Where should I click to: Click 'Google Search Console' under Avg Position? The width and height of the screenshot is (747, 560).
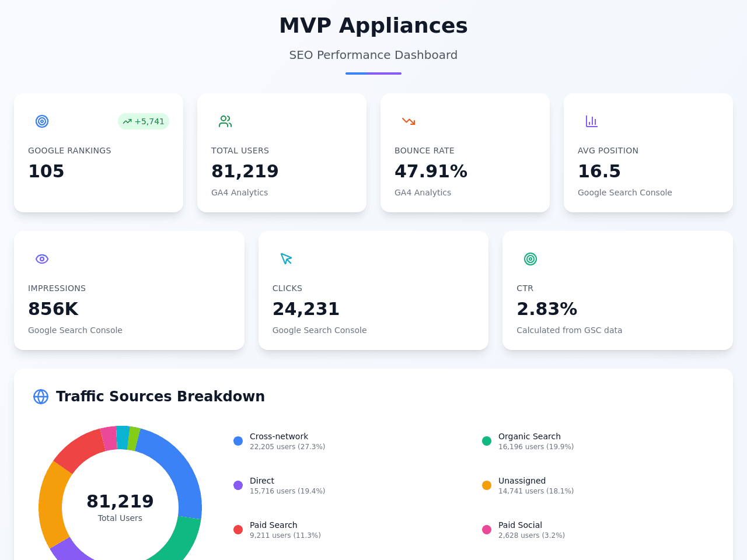click(x=625, y=192)
